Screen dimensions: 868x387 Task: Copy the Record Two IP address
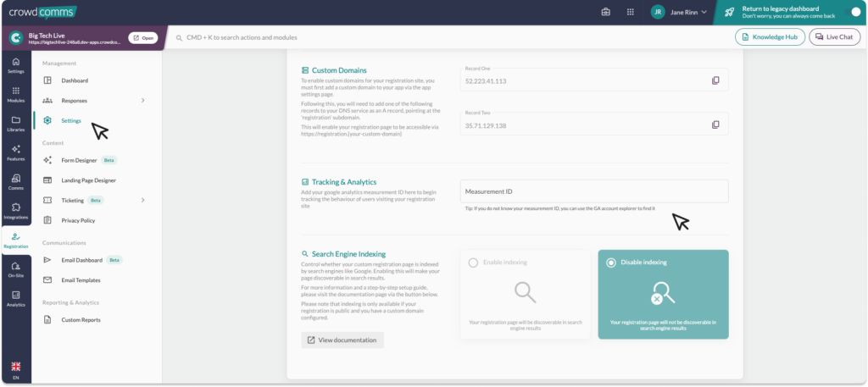coord(715,124)
